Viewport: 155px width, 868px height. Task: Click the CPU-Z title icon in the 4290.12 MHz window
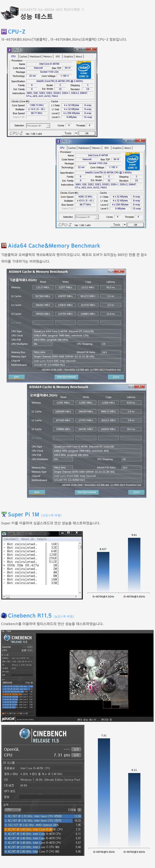pyautogui.click(x=58, y=141)
